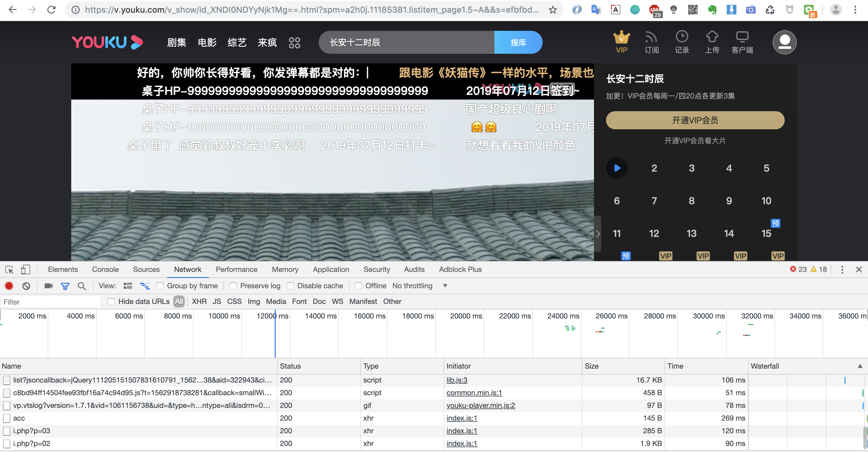Open the youku-player.min.js:2 initiator link

click(480, 405)
